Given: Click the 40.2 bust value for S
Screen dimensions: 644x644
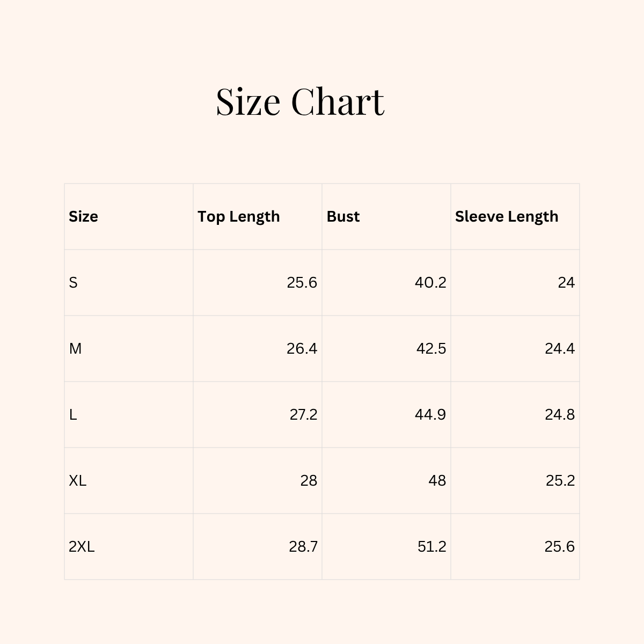Looking at the screenshot, I should (430, 282).
